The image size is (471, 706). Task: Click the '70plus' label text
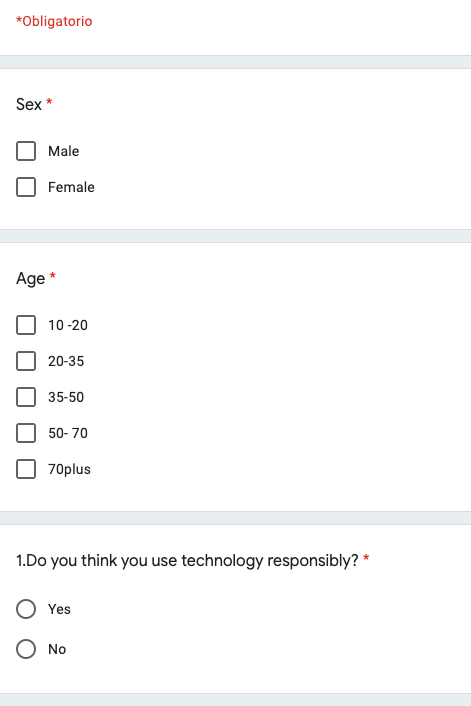[69, 470]
